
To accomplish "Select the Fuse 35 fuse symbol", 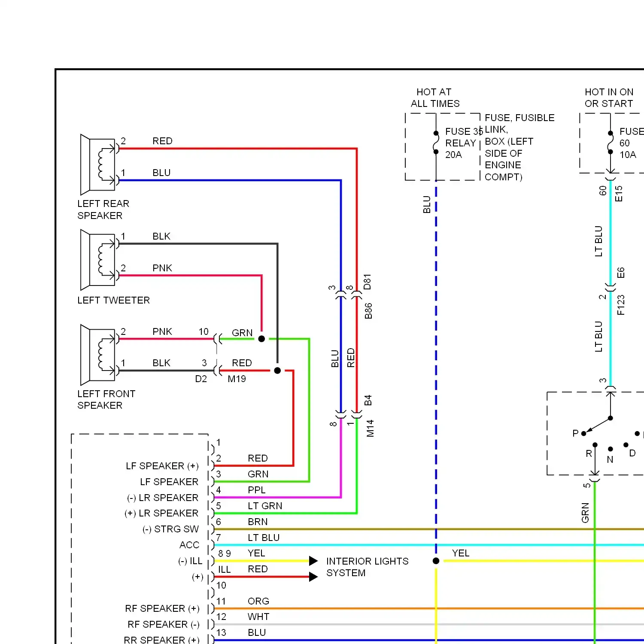I will tap(436, 143).
